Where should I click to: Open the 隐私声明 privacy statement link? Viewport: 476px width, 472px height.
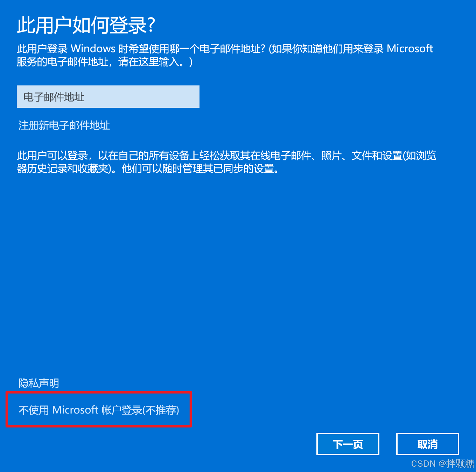pyautogui.click(x=38, y=383)
